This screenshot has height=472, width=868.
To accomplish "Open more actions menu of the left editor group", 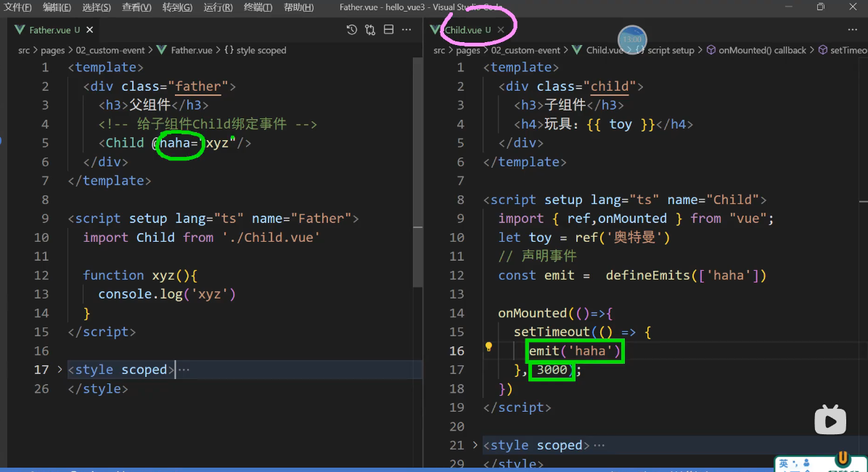I will click(407, 30).
